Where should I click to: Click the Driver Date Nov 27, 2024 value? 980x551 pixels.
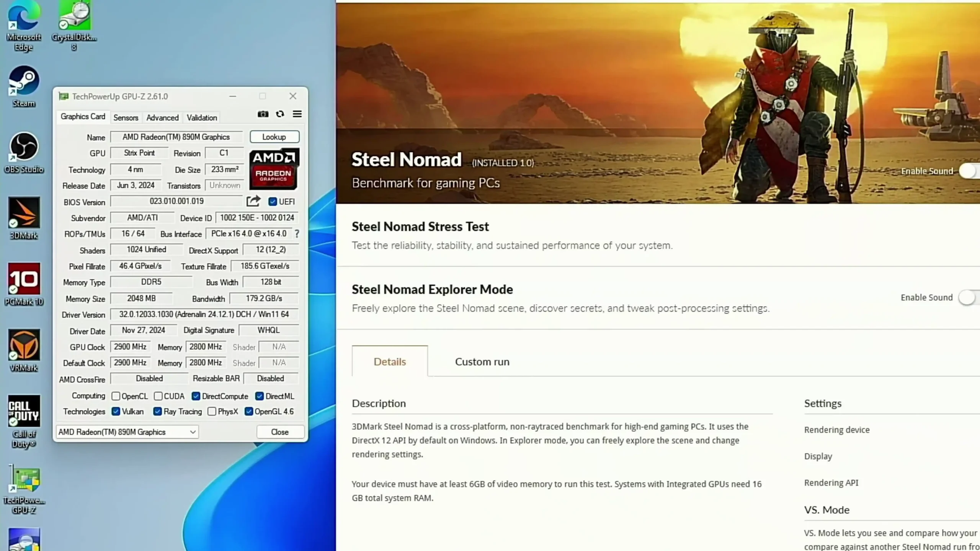(144, 330)
